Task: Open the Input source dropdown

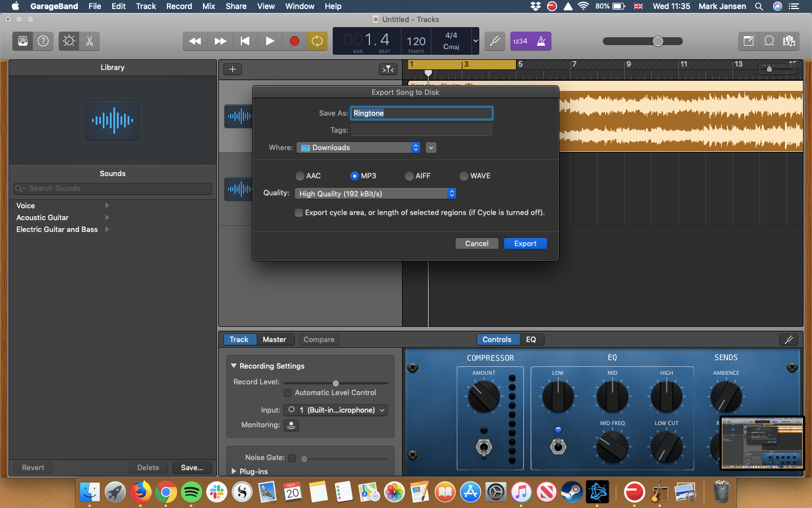Action: pyautogui.click(x=336, y=410)
